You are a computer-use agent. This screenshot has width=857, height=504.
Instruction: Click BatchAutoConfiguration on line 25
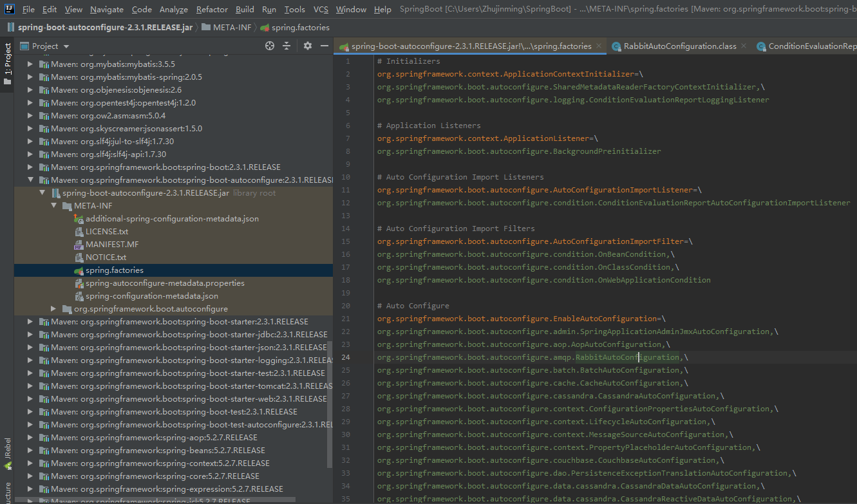tap(630, 370)
